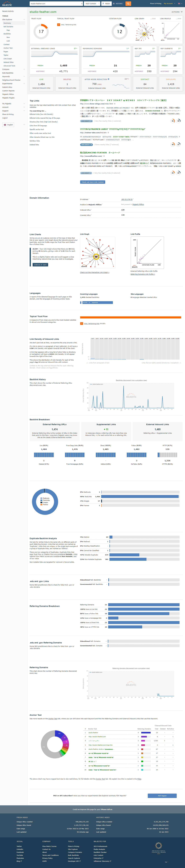
Task: Click the orange search button
Action: click(128, 4)
